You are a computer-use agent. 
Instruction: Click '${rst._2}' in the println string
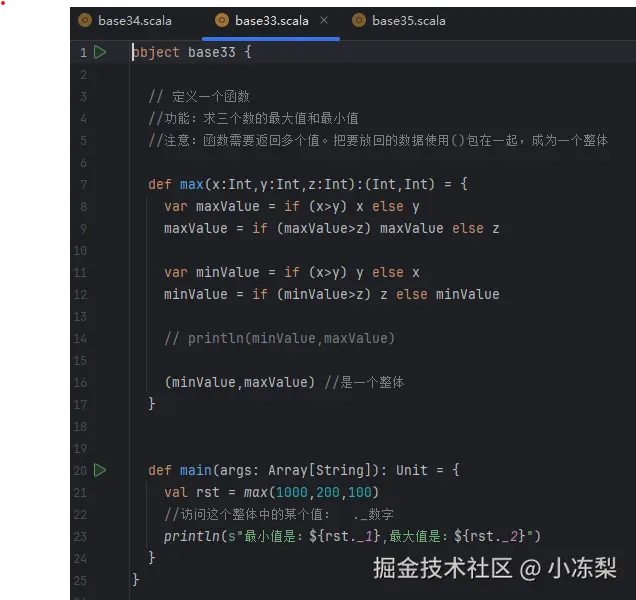pyautogui.click(x=490, y=537)
